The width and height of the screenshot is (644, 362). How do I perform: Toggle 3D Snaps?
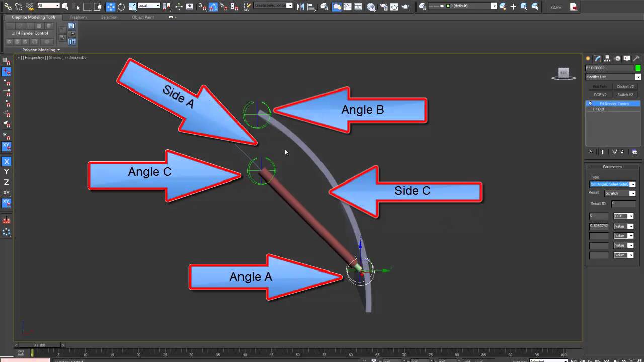203,6
